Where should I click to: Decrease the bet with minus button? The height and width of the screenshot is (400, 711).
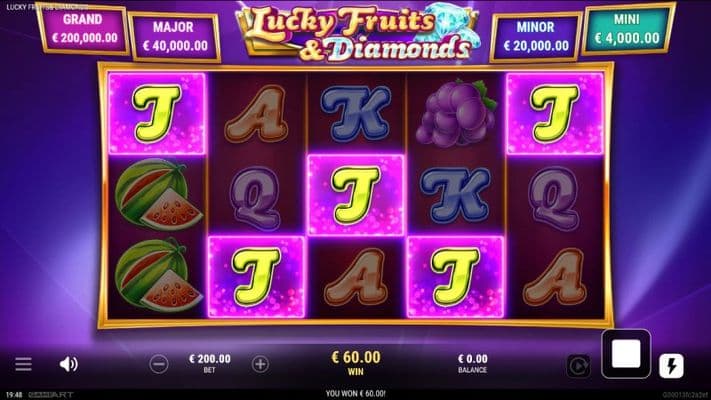159,364
